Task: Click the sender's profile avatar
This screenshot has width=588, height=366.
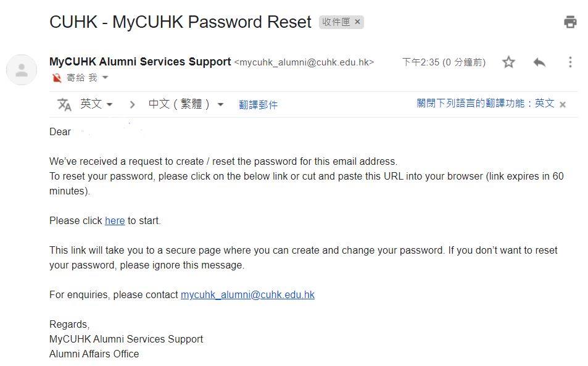Action: point(22,70)
